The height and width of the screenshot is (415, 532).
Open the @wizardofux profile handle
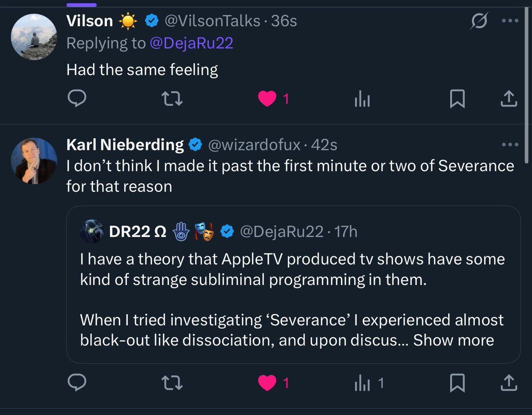(254, 145)
